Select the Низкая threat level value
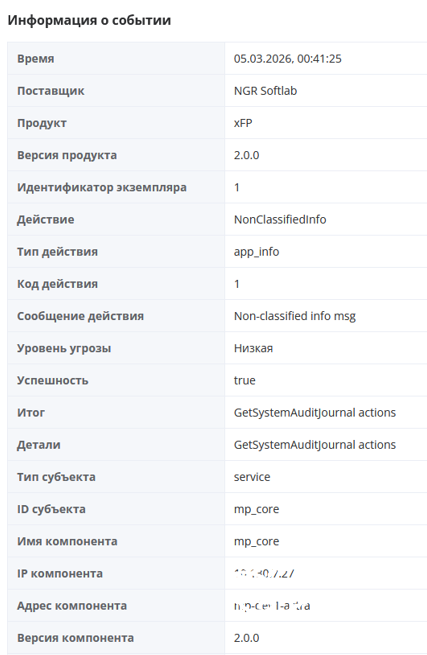Image resolution: width=427 pixels, height=655 pixels. pyautogui.click(x=253, y=348)
